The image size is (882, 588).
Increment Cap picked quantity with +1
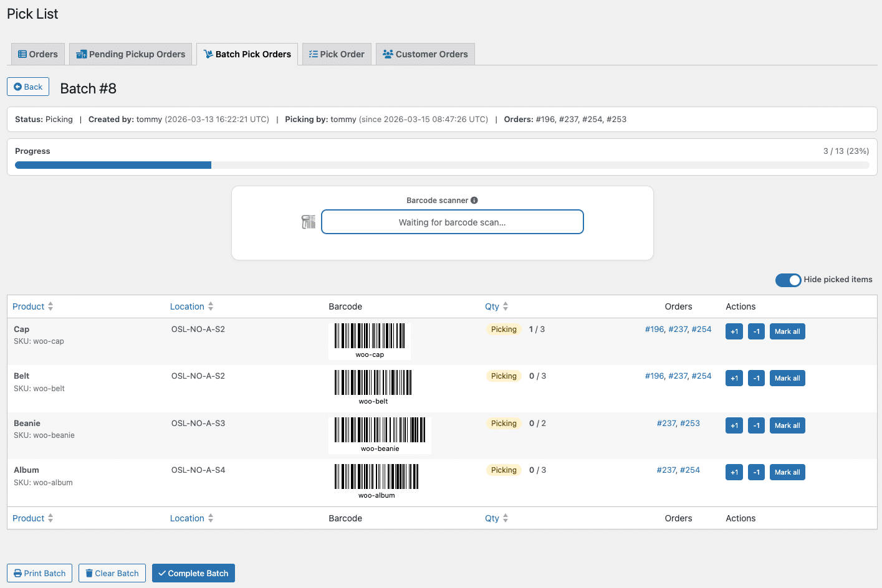pos(734,331)
